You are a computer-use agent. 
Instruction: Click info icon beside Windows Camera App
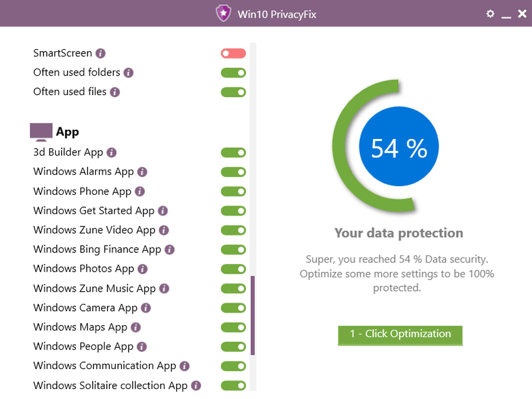(x=146, y=308)
